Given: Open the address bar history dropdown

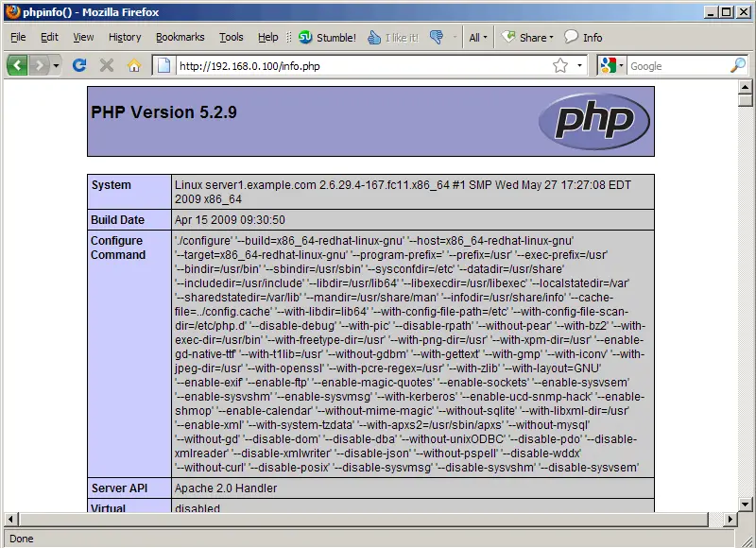Looking at the screenshot, I should 579,65.
